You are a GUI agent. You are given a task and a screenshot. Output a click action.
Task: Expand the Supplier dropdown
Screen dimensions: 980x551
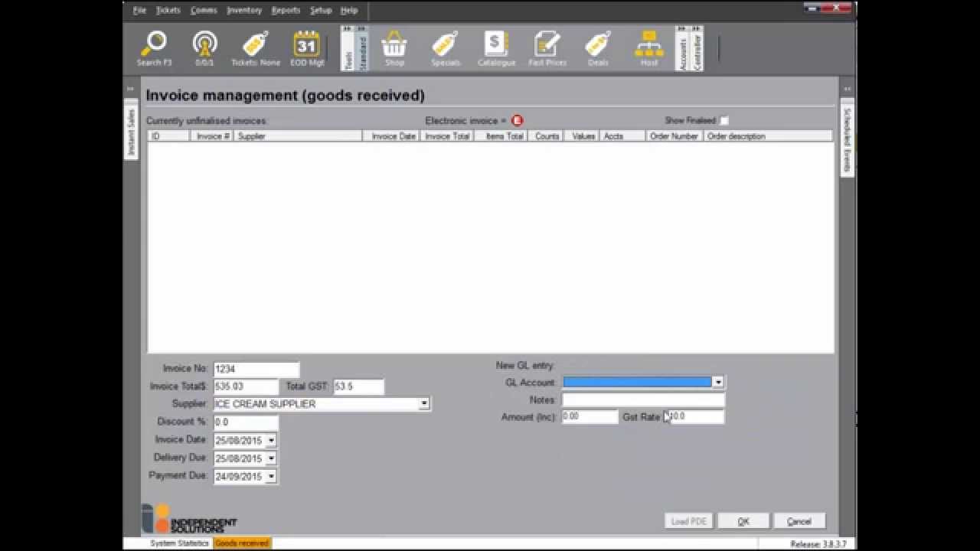click(x=424, y=403)
